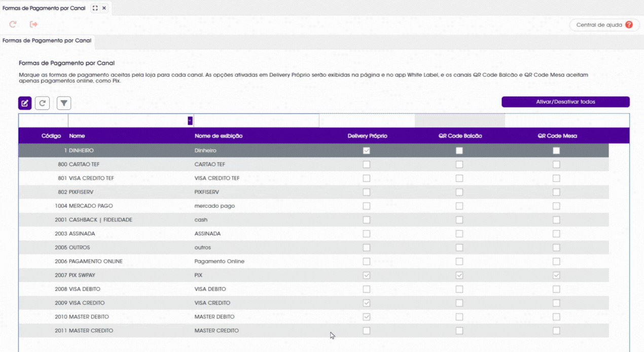Screen dimensions: 644x352
Task: Toggle QR Code Mesa checkbox for DINHEIRO
Action: [557, 150]
